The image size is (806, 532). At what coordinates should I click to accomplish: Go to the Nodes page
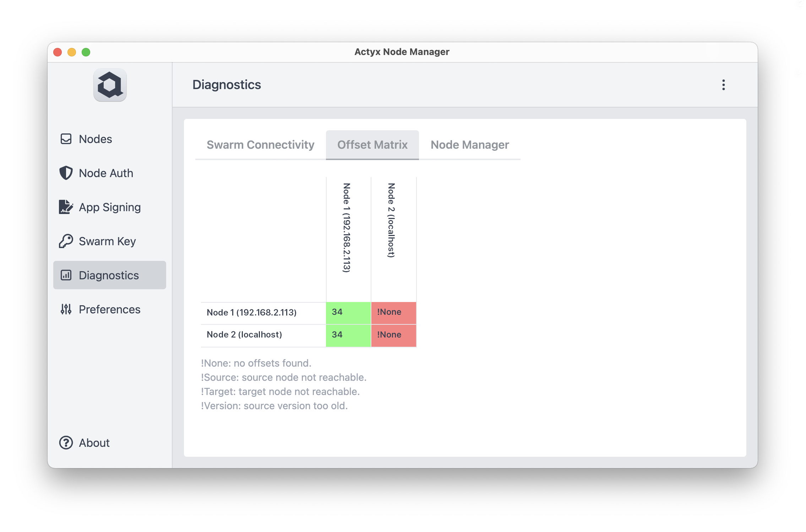point(95,139)
